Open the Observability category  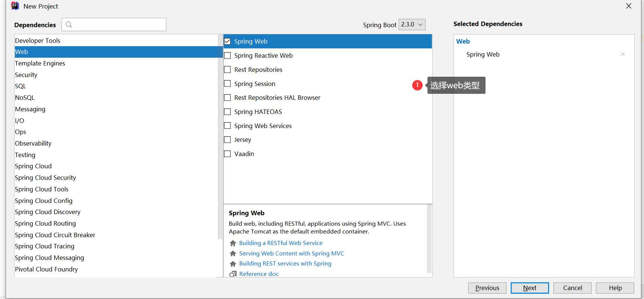tap(116, 143)
